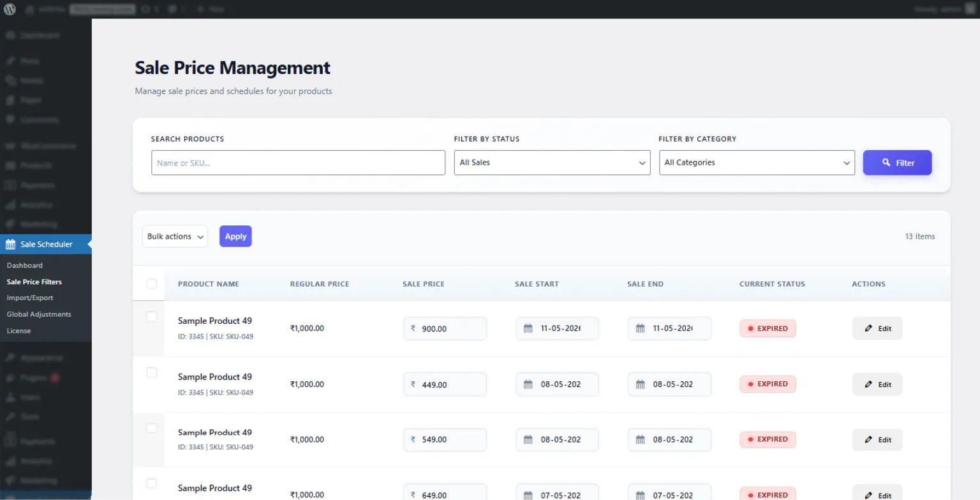Click the EXPIRED badge in the 549.00 row
980x500 pixels.
point(768,439)
